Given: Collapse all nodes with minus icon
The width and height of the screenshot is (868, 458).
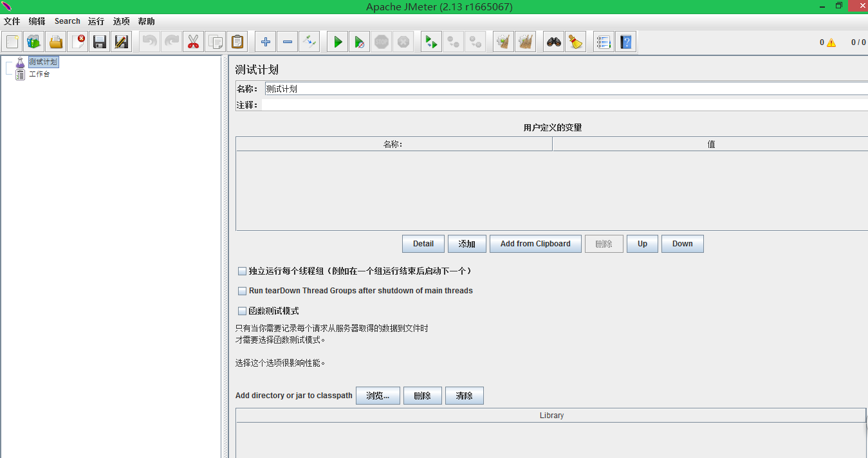Looking at the screenshot, I should (288, 42).
